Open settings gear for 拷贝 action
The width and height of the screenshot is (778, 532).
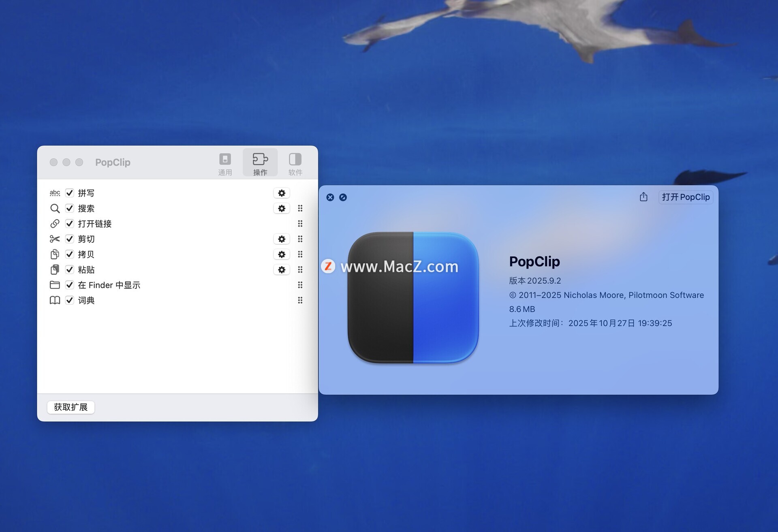(282, 254)
